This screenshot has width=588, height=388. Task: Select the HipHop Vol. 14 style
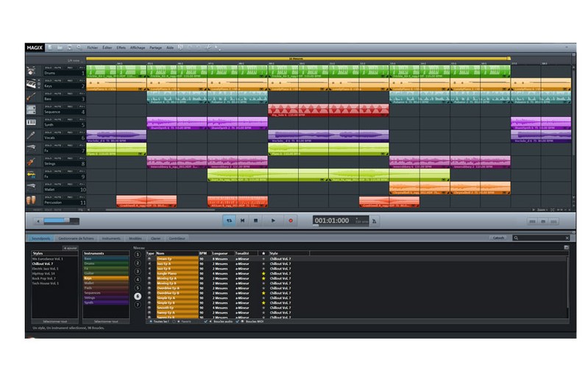point(43,274)
